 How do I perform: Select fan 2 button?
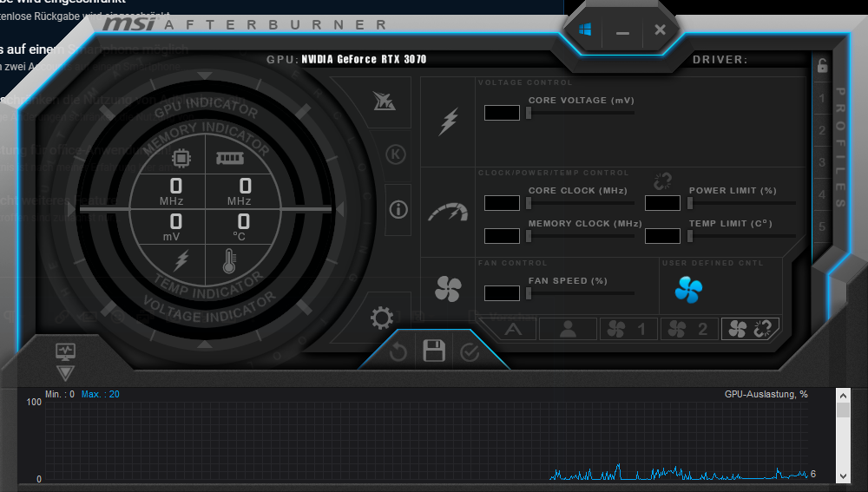coord(689,329)
